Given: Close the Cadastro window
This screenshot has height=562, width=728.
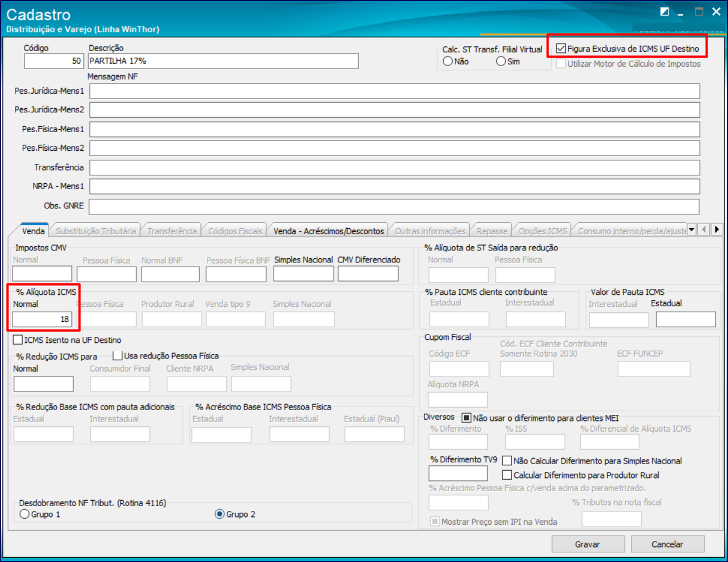Looking at the screenshot, I should (x=715, y=11).
